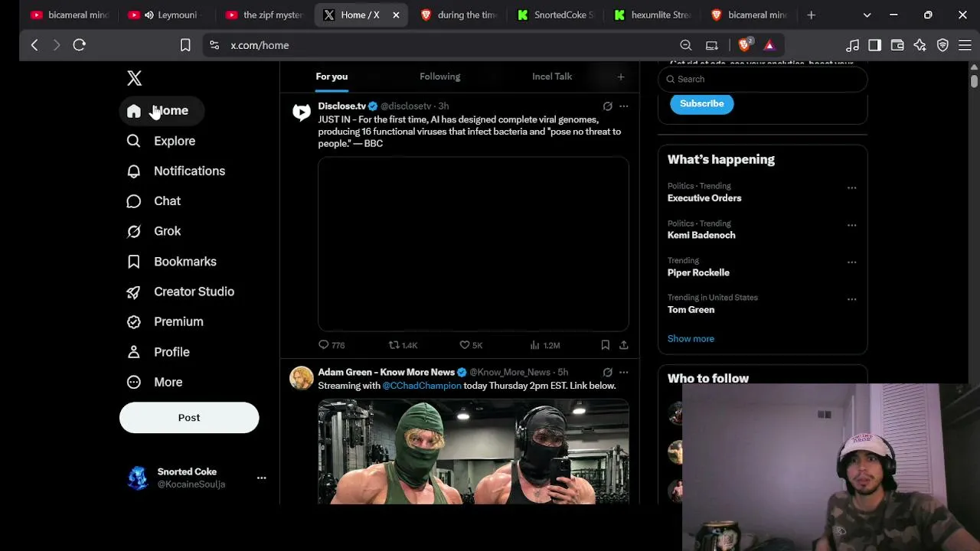This screenshot has height=551, width=980.
Task: Reply to the Disclose.tv post
Action: (x=331, y=345)
